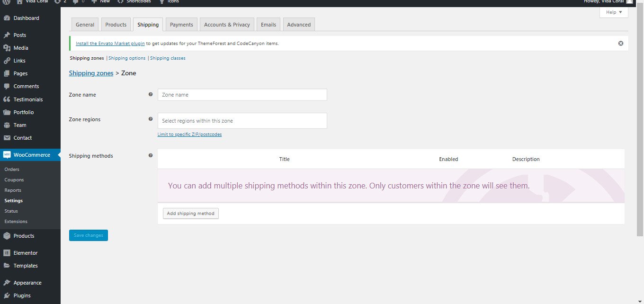Screen dimensions: 644x304
Task: Click the Appearance paintbrush icon
Action: [7, 283]
